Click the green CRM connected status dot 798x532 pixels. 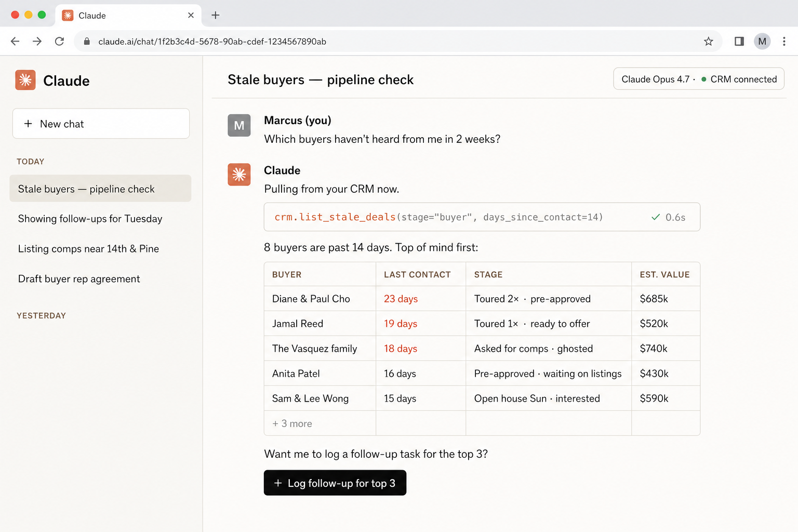[x=704, y=79]
